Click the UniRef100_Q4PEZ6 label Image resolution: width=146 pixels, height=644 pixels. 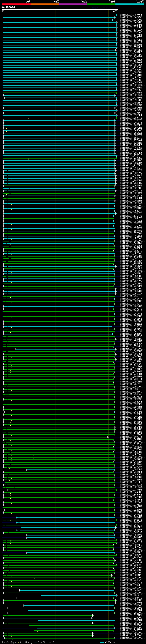tap(131, 630)
